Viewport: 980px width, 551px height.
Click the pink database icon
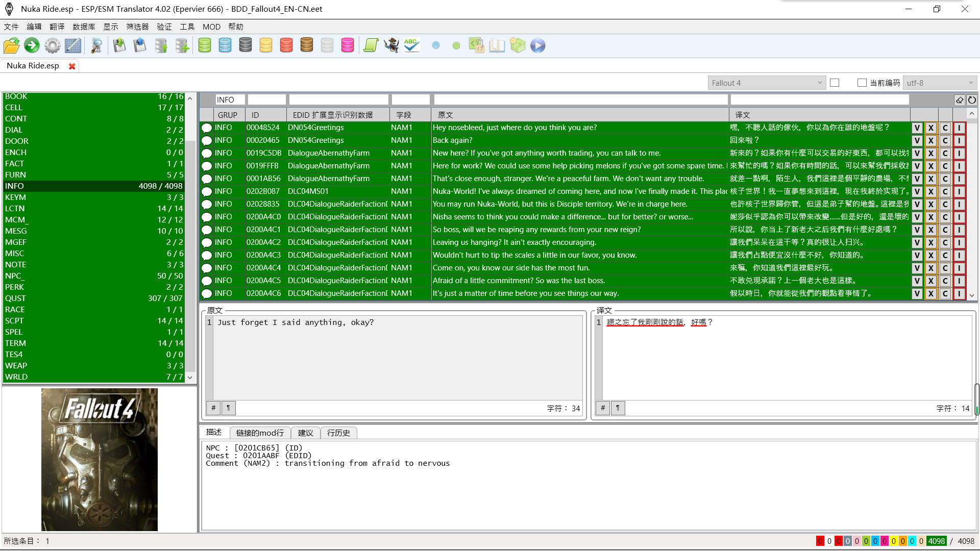pos(348,45)
